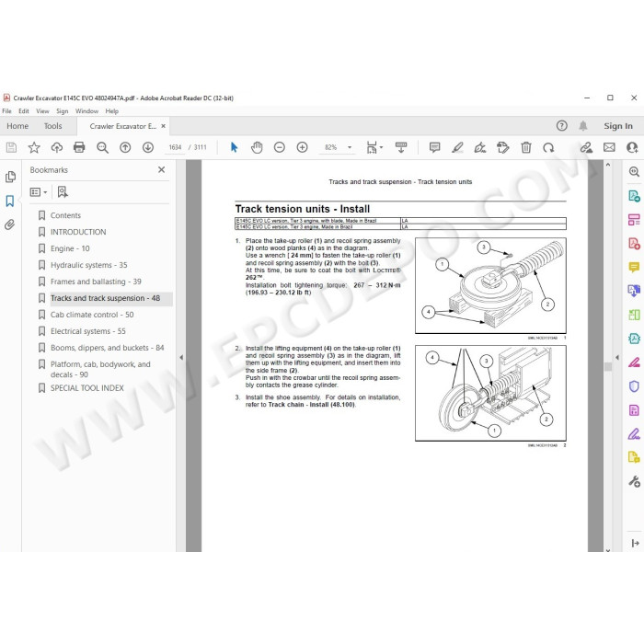Open the find text magnifier

point(102,147)
